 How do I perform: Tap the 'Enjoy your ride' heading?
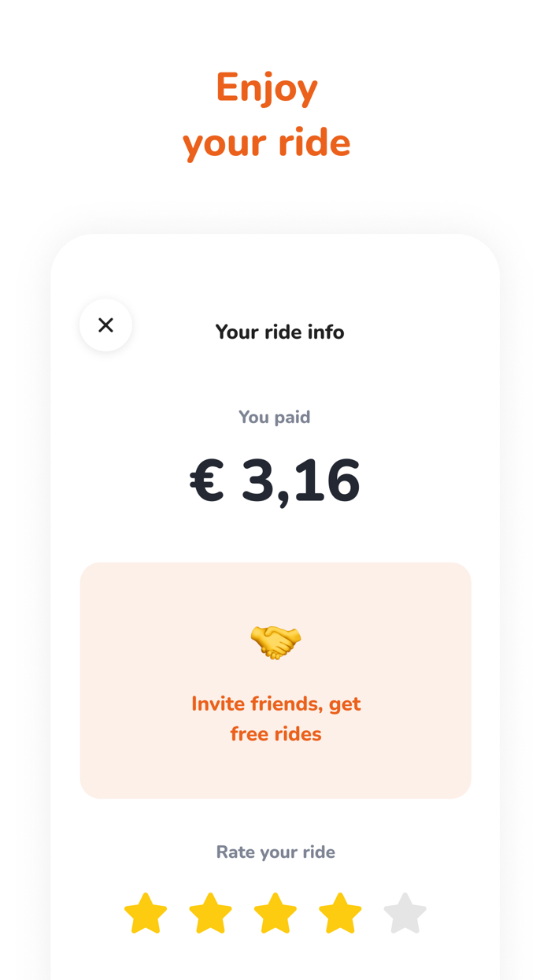(267, 113)
